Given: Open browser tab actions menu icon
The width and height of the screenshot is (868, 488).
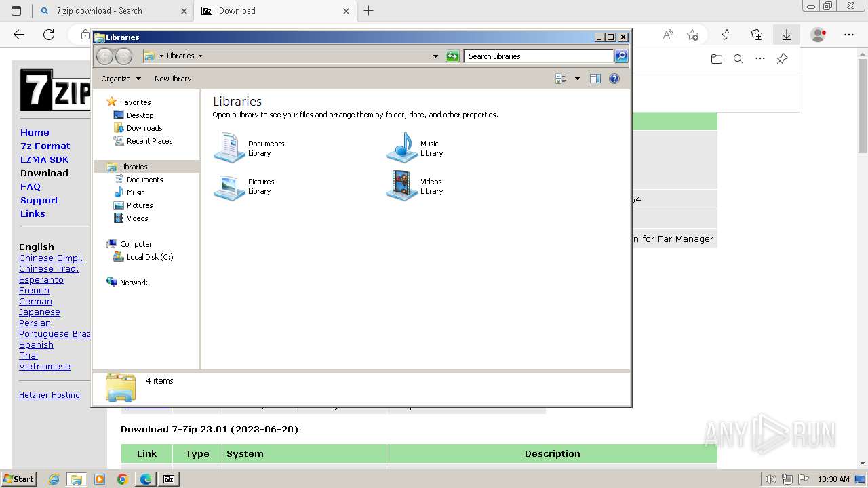Looking at the screenshot, I should point(16,11).
